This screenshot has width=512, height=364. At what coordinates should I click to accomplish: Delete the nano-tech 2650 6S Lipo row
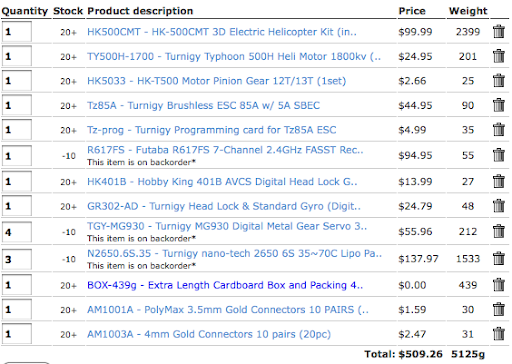[x=499, y=258]
